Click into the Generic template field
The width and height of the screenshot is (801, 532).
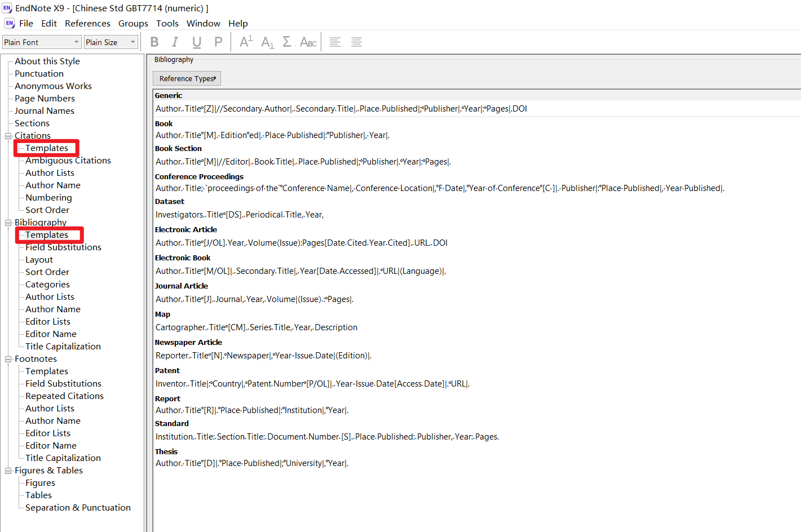[x=477, y=109]
